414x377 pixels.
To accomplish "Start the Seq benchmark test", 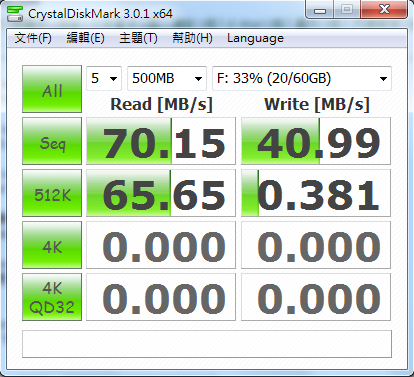I will [52, 141].
